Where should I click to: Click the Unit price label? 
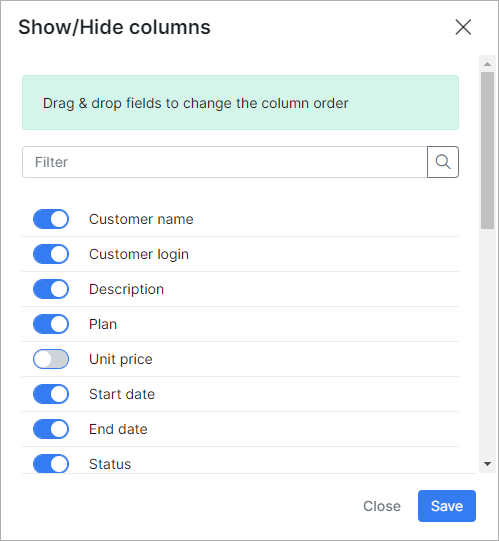click(121, 359)
